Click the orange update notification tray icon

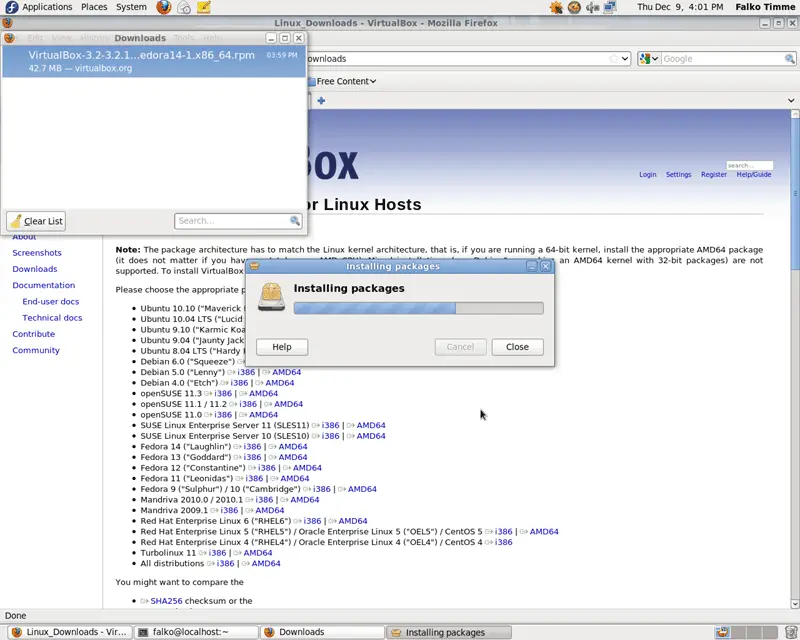[556, 7]
